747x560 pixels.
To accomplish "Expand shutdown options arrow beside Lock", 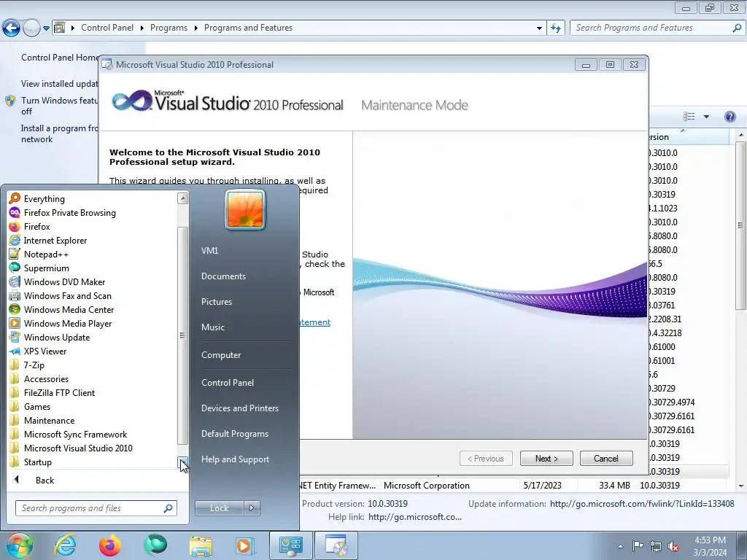I will [252, 508].
